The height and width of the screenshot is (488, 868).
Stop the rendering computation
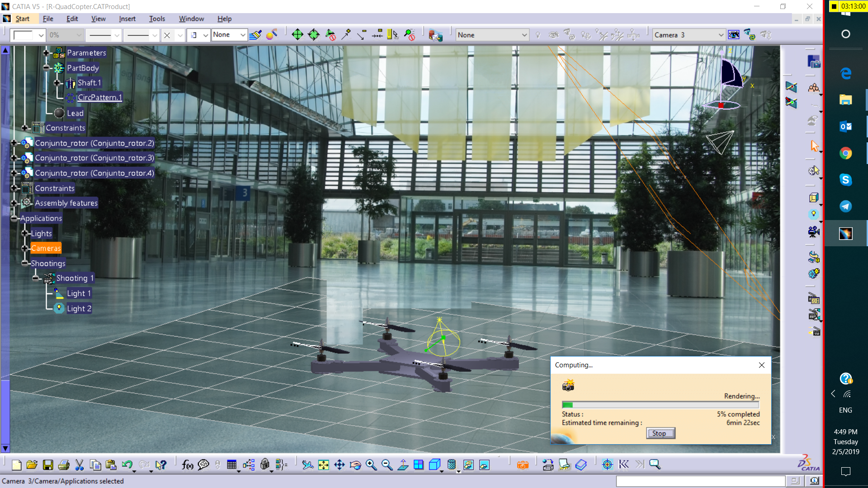point(660,433)
